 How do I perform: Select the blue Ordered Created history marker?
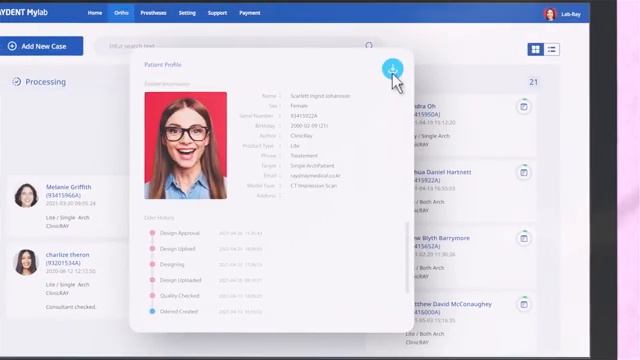(152, 311)
